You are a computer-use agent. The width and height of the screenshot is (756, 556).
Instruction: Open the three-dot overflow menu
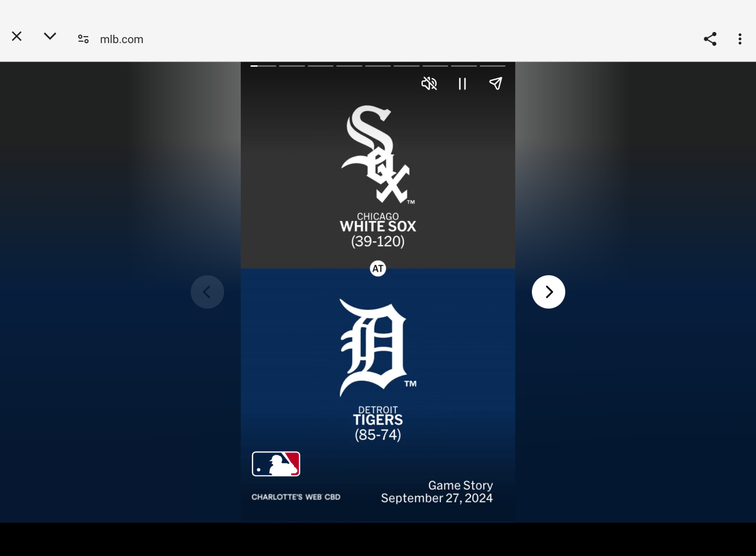pyautogui.click(x=740, y=39)
